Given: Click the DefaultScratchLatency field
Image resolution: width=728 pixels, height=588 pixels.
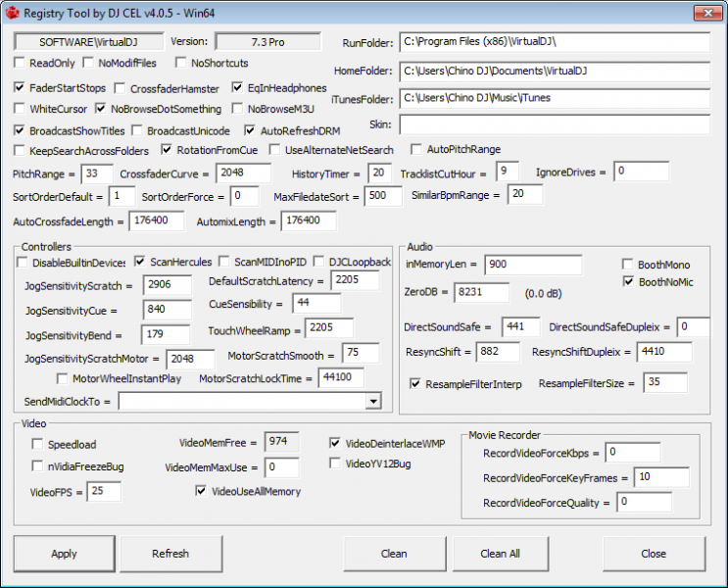Looking at the screenshot, I should point(355,280).
